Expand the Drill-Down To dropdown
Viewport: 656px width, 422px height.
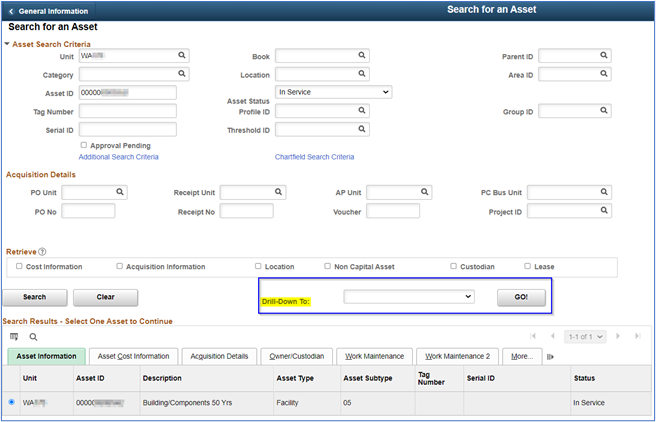pyautogui.click(x=408, y=297)
